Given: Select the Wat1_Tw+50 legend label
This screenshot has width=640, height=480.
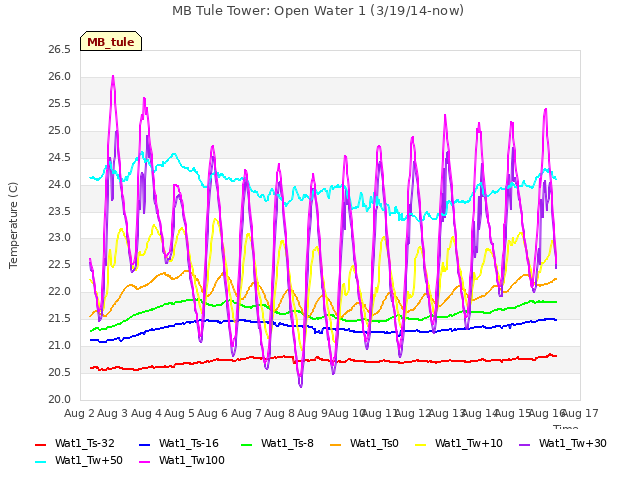Looking at the screenshot, I should pyautogui.click(x=89, y=461).
